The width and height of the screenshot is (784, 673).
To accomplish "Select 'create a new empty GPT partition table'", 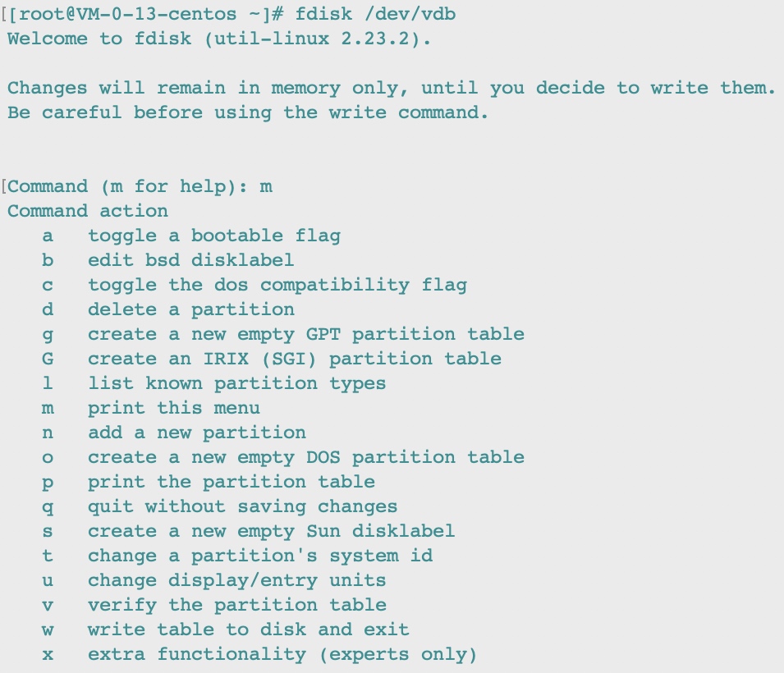I will [x=306, y=334].
